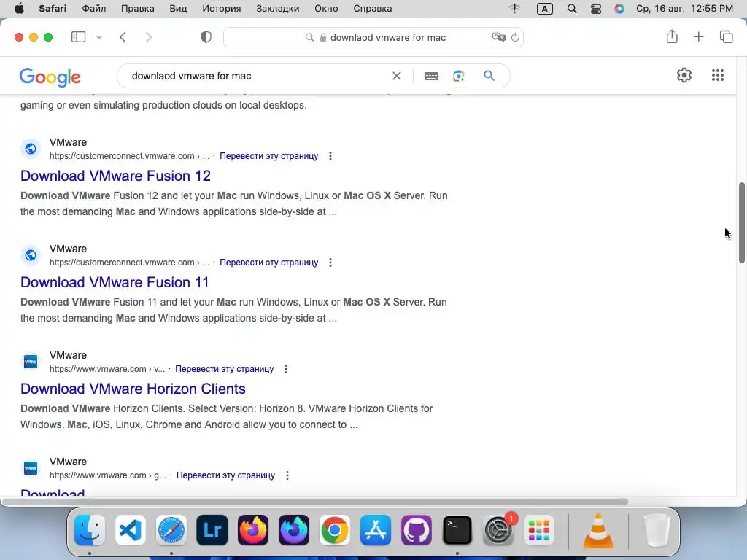Show the tab overview
This screenshot has height=560, width=747.
click(x=726, y=36)
